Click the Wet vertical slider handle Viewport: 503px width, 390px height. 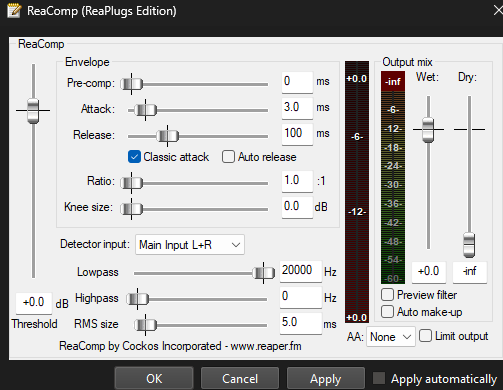pyautogui.click(x=428, y=130)
